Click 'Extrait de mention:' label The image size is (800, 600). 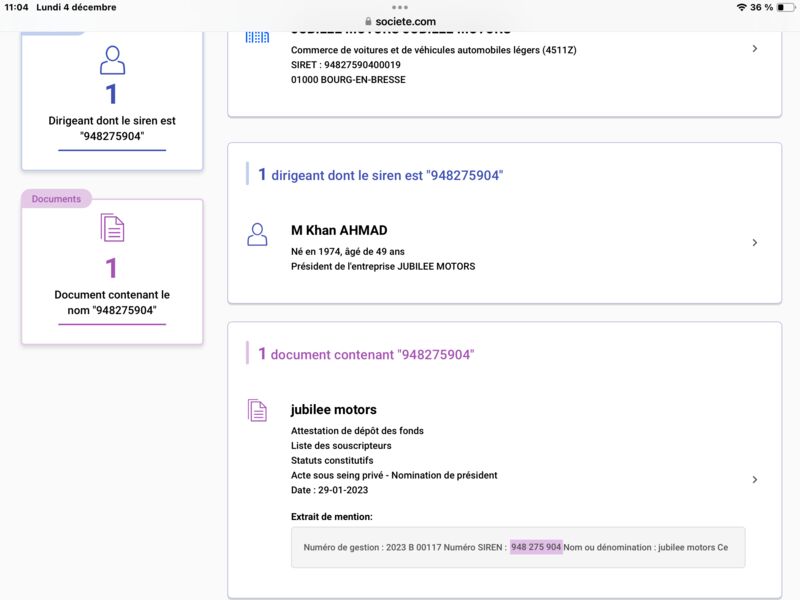pos(332,516)
